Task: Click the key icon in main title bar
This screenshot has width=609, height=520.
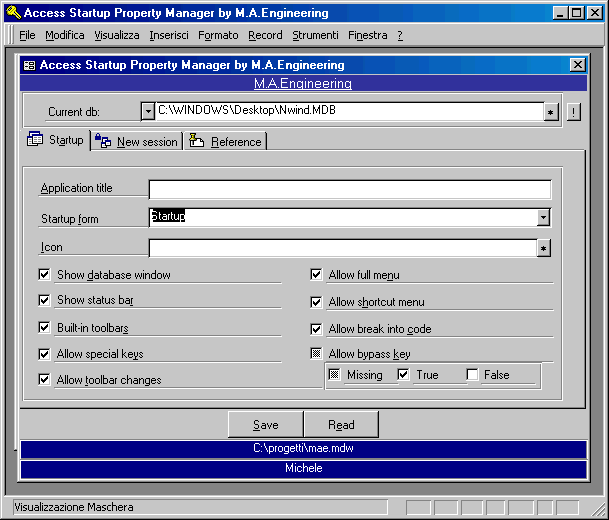Action: coord(12,13)
